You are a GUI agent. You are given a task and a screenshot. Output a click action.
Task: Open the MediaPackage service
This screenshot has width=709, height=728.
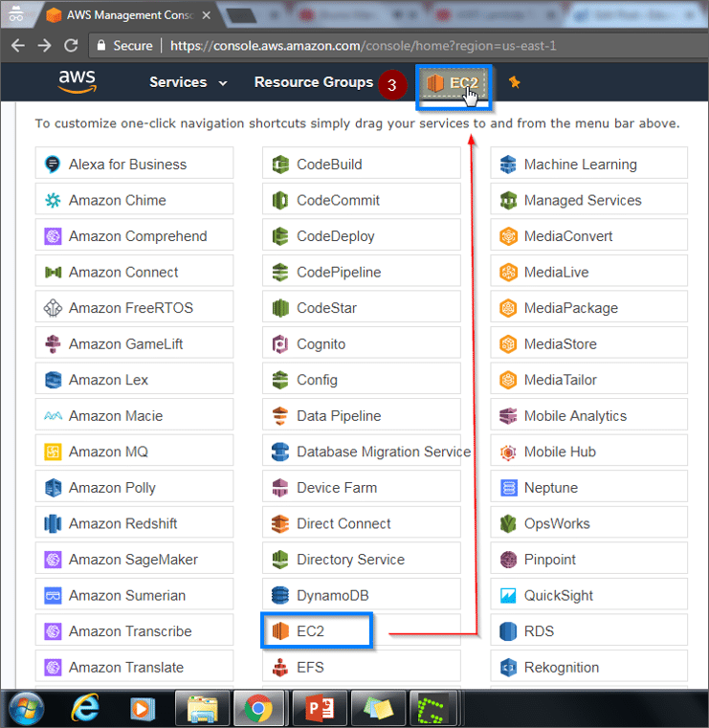[x=588, y=308]
